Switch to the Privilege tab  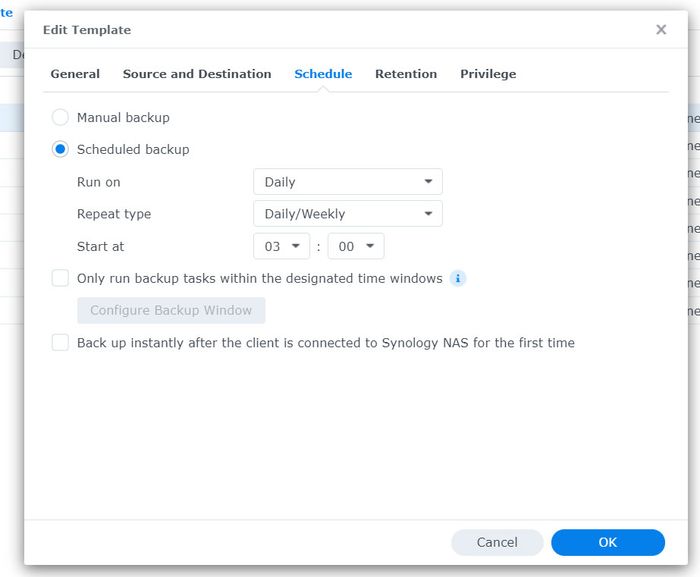tap(488, 74)
